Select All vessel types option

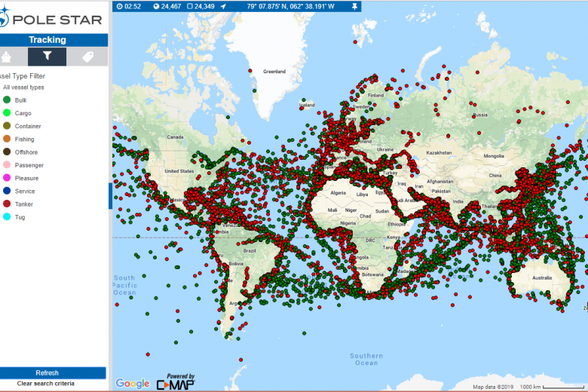23,87
